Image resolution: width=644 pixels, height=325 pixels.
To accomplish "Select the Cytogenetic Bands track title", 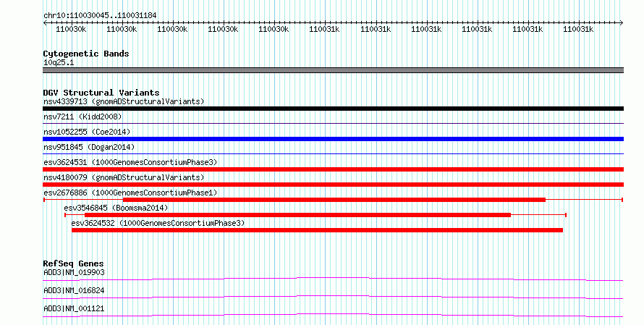I will point(86,54).
